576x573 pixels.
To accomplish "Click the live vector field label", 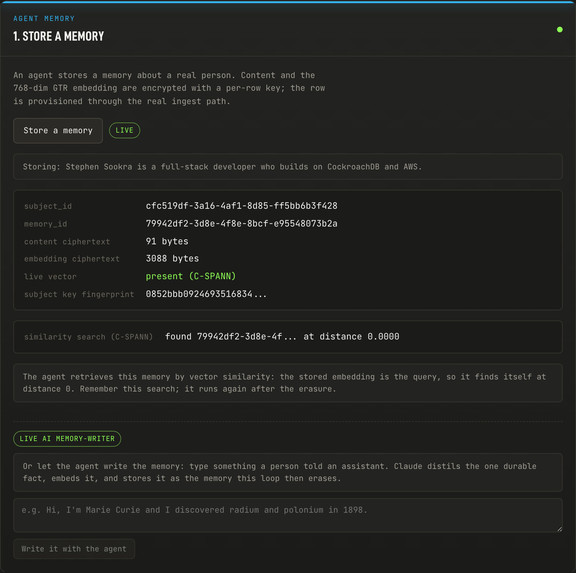I will pos(50,277).
